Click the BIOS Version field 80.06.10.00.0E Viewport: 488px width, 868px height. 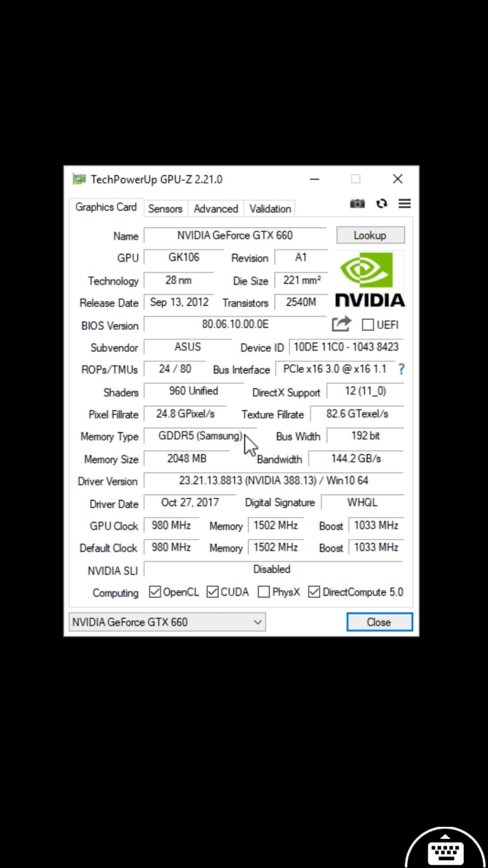tap(235, 325)
